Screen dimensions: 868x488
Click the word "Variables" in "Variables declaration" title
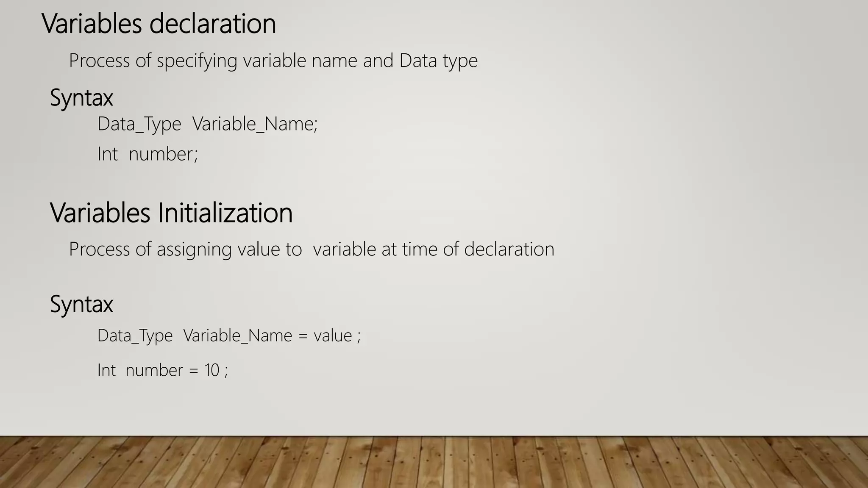point(92,24)
